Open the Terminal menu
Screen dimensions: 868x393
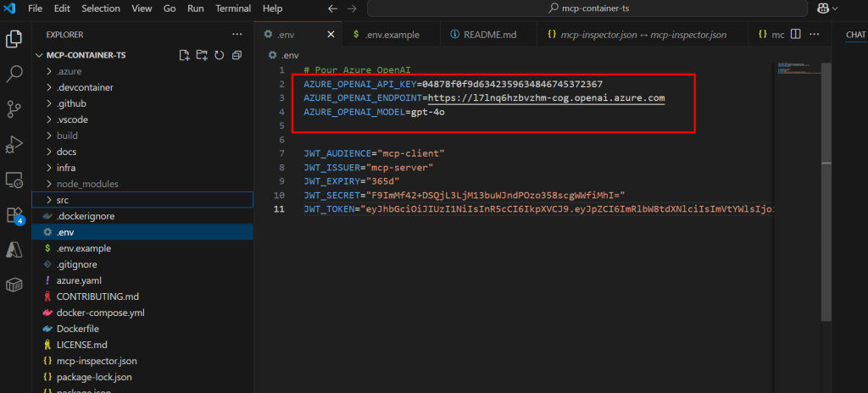pyautogui.click(x=233, y=8)
